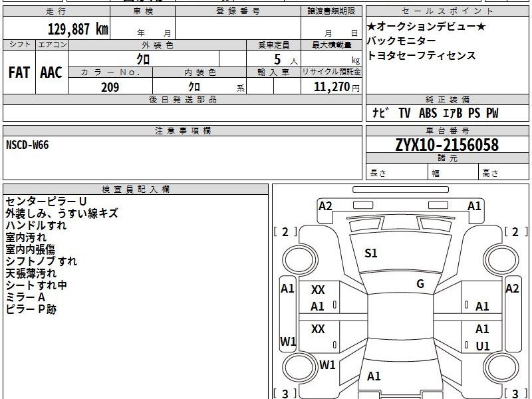Click the 検査員記入欄 header bar
This screenshot has height=399, width=532.
point(136,190)
